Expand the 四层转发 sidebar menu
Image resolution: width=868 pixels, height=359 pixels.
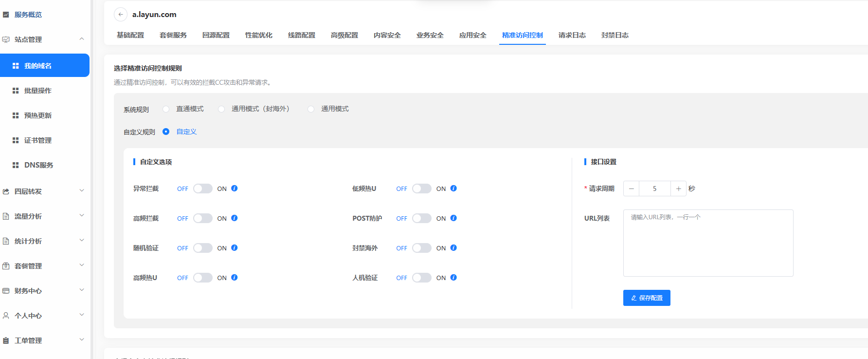(44, 191)
